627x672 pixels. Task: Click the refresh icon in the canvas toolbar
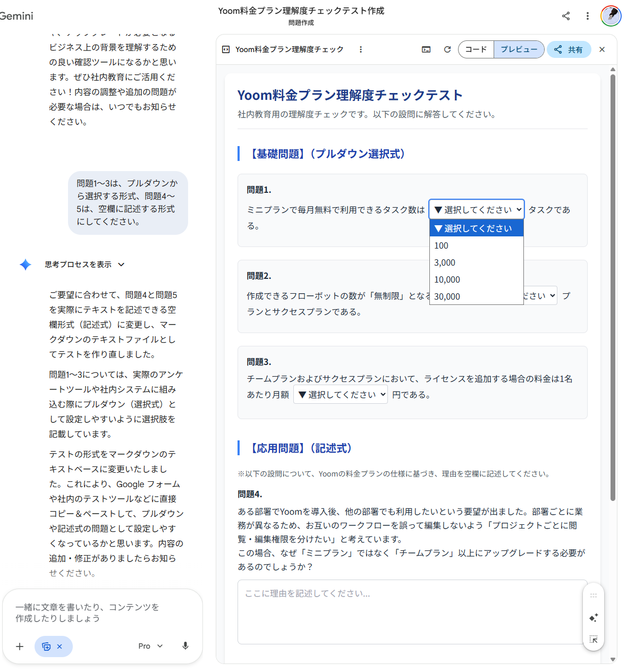pyautogui.click(x=447, y=49)
